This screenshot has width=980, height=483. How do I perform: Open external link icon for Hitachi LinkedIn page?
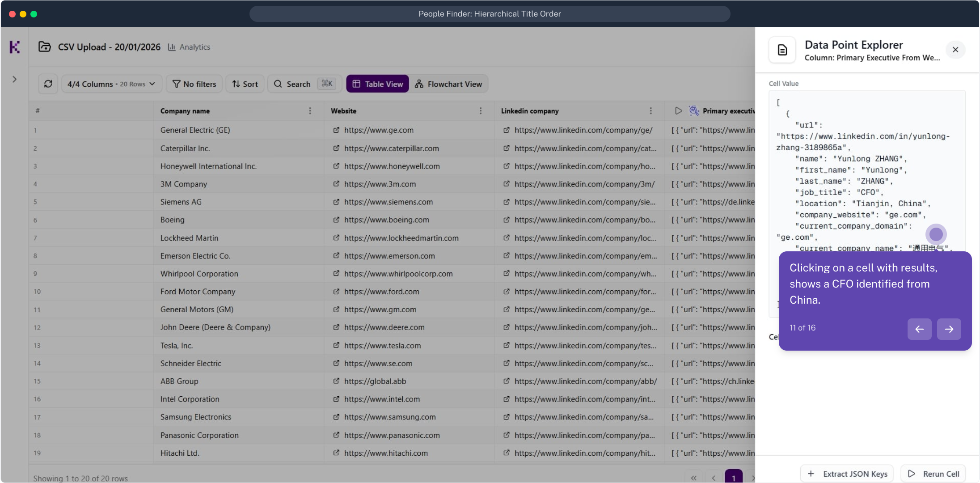point(507,453)
